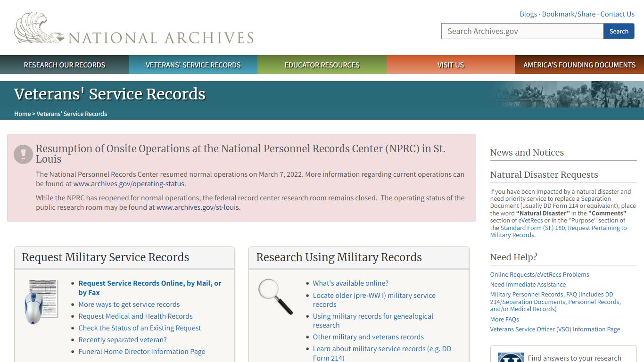Click the News and Notices heading
Viewport: 644px width, 362px height.
click(527, 153)
